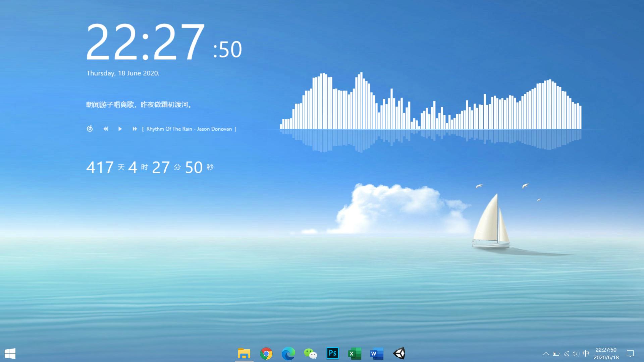Open File Explorer from the taskbar
This screenshot has height=362, width=644.
pos(244,354)
